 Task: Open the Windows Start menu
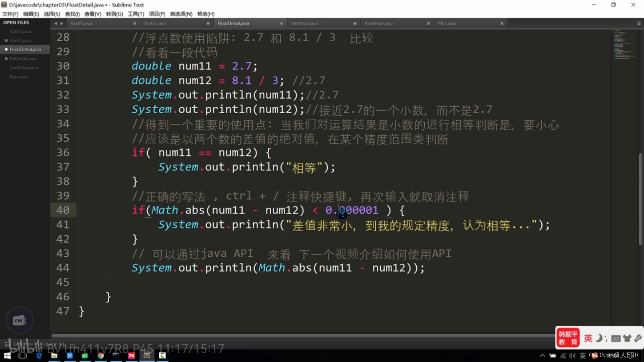(7, 356)
